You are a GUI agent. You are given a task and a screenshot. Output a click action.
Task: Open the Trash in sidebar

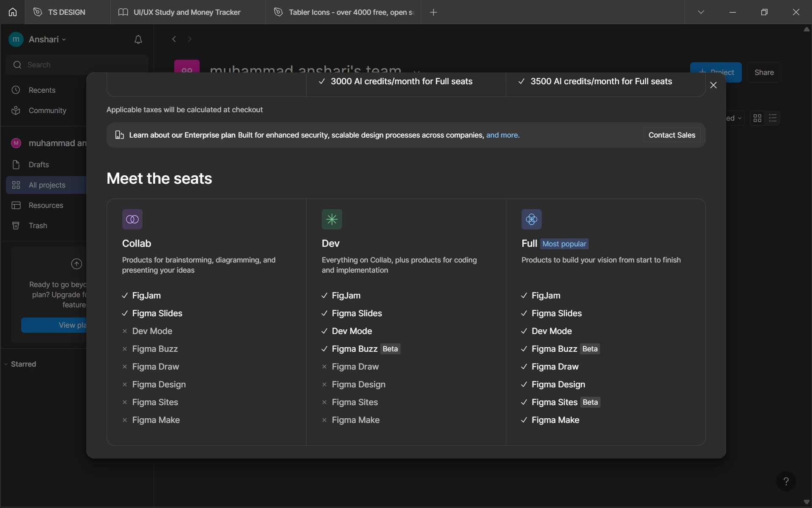pos(38,226)
